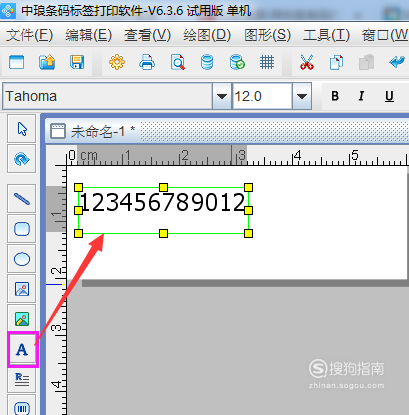The height and width of the screenshot is (415, 409).
Task: Open the database settings icon
Action: [207, 62]
